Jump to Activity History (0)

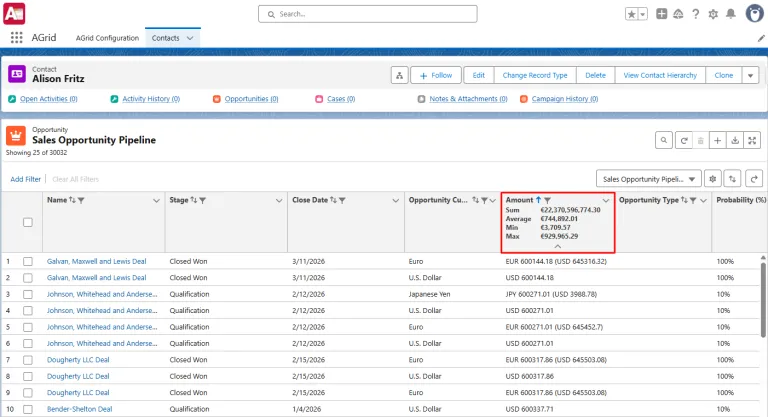click(x=151, y=99)
